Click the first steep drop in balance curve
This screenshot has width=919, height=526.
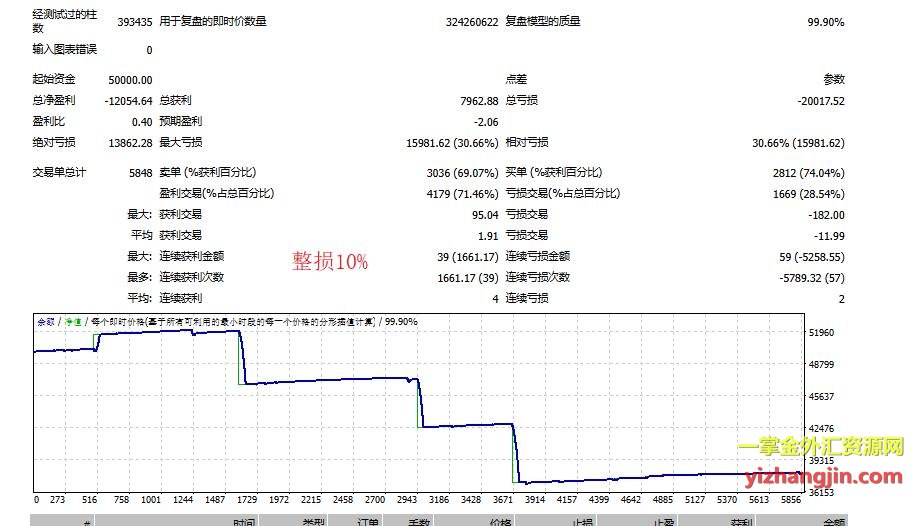click(242, 358)
